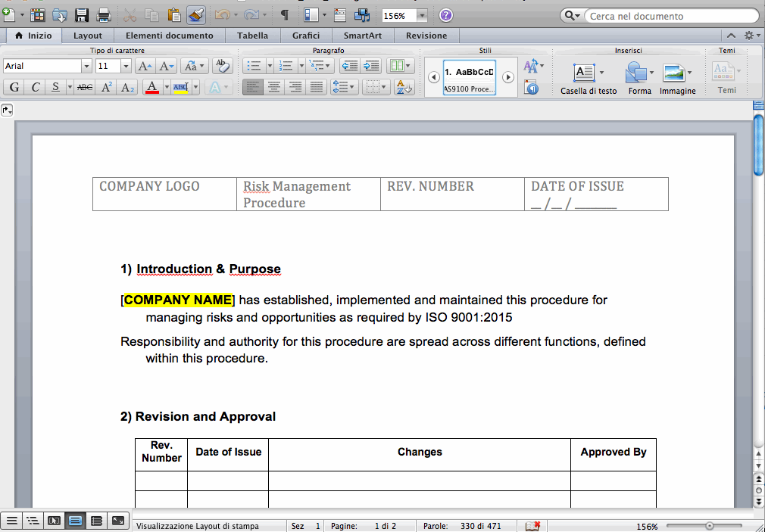Increase font size with the A-up icon
765x532 pixels.
click(145, 66)
